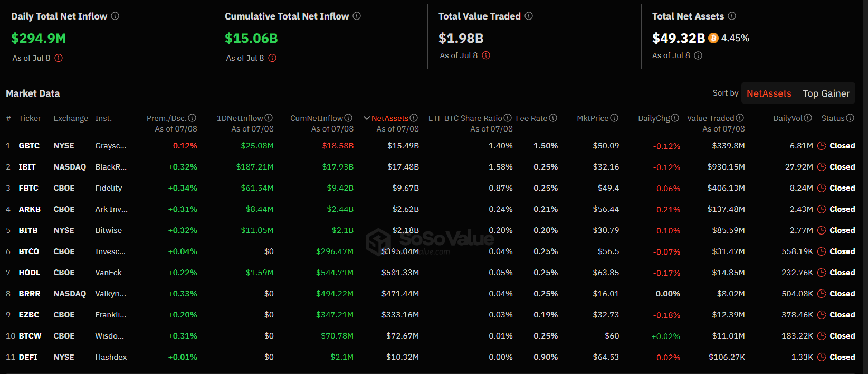Click the $49.32B total net assets figure
Image resolution: width=868 pixels, height=374 pixels.
pos(679,38)
